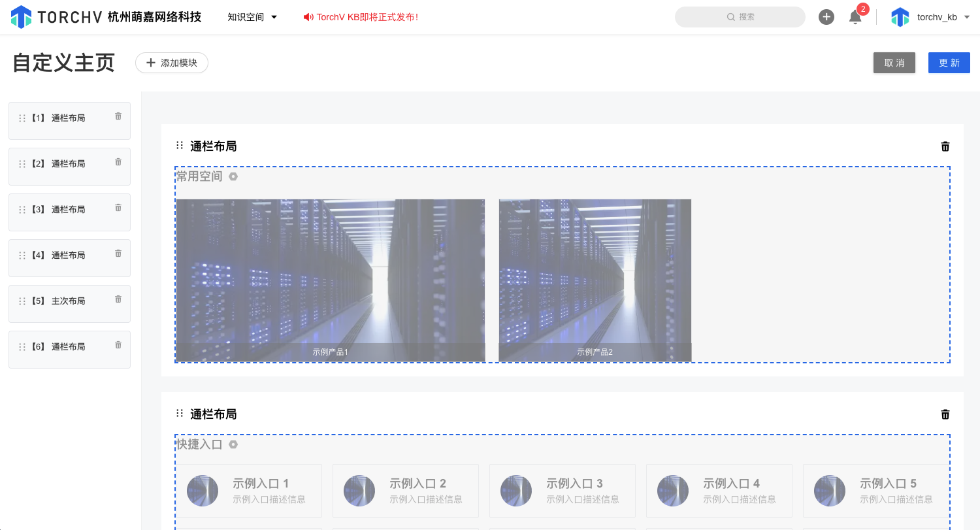This screenshot has width=980, height=530.
Task: Click the TorchV logo in header
Action: pyautogui.click(x=56, y=17)
